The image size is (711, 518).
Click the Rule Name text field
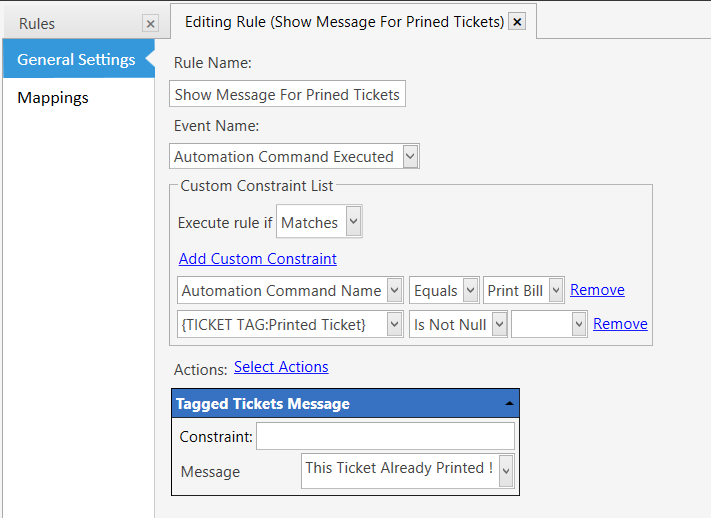pyautogui.click(x=287, y=95)
